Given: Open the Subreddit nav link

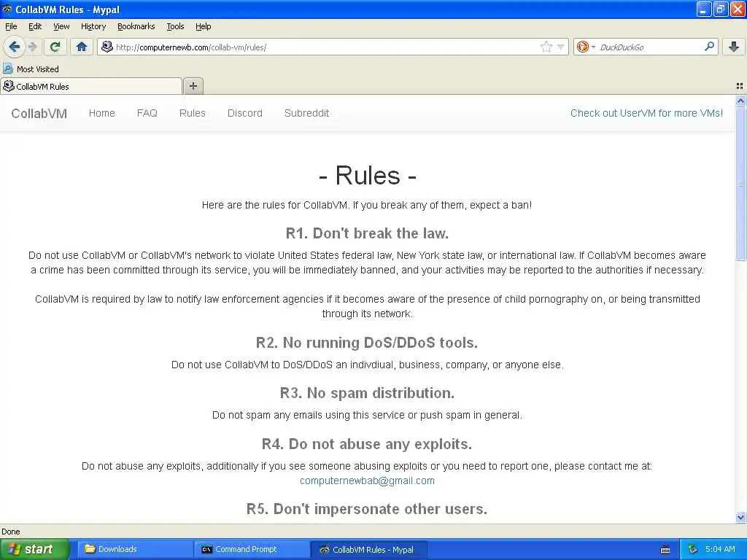Looking at the screenshot, I should click(307, 113).
